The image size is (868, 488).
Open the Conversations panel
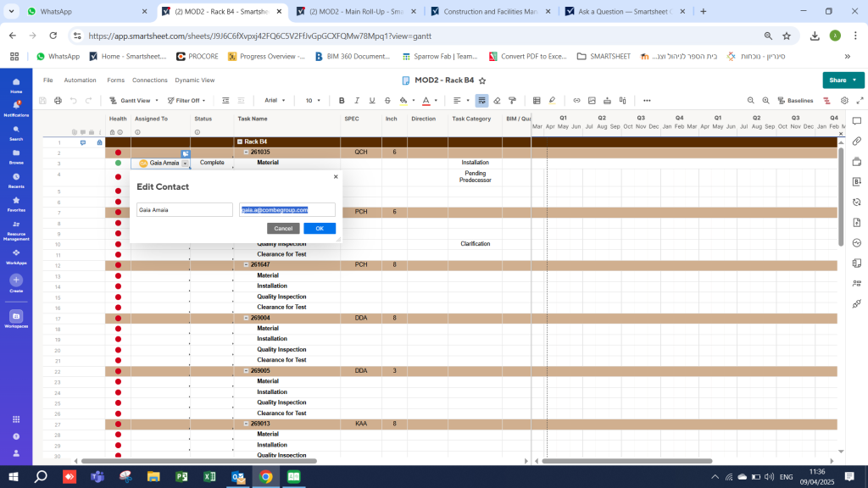(x=855, y=123)
